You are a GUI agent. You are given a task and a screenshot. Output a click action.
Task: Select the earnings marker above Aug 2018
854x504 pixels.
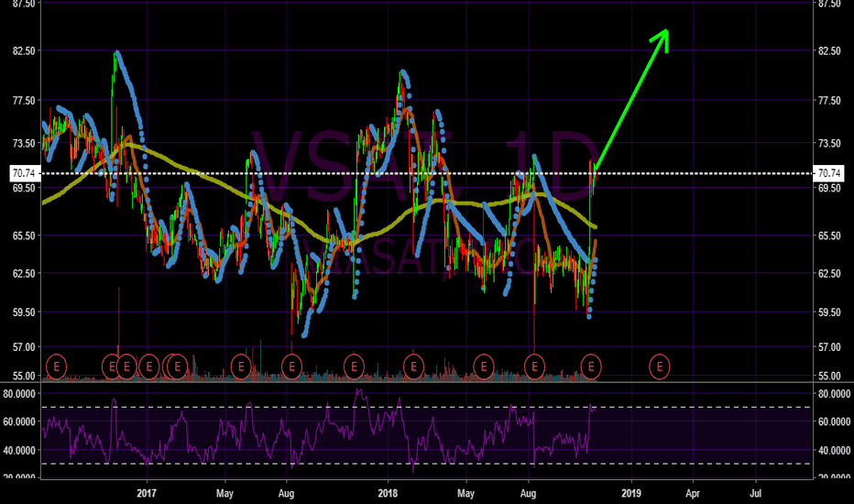[534, 367]
